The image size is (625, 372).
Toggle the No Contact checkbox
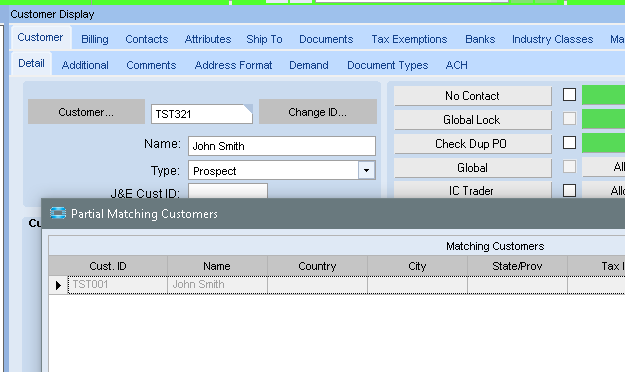pos(569,95)
